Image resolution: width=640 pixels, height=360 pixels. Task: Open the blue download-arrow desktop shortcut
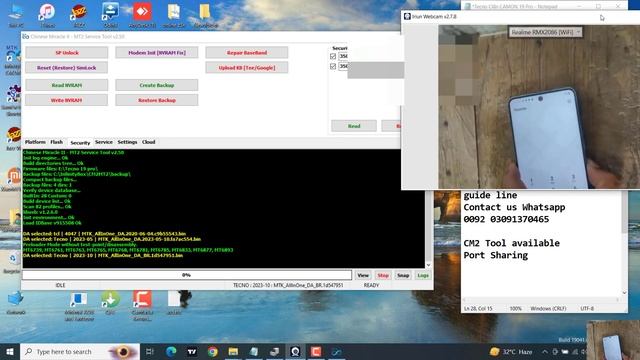110,14
